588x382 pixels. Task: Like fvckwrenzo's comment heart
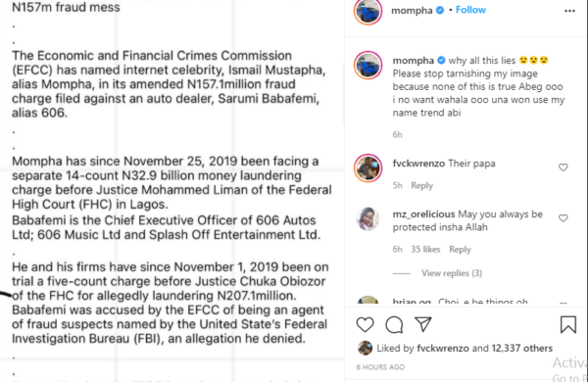click(563, 167)
